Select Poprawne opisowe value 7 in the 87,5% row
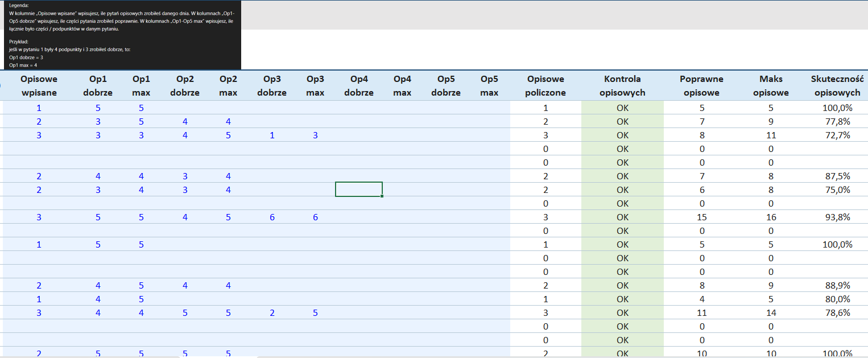 tap(702, 176)
